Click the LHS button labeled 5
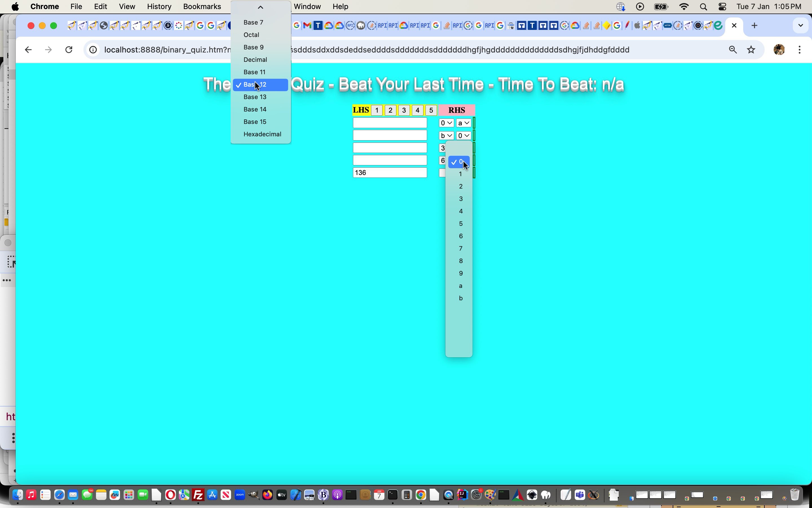Viewport: 812px width, 508px height. click(x=431, y=110)
